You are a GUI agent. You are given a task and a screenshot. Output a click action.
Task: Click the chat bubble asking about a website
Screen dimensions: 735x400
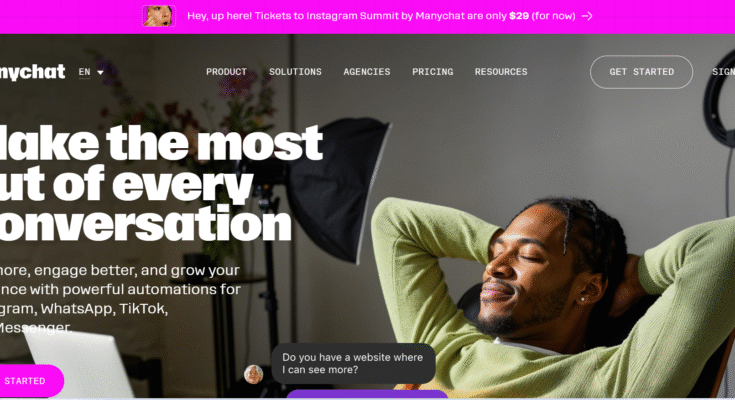[353, 363]
